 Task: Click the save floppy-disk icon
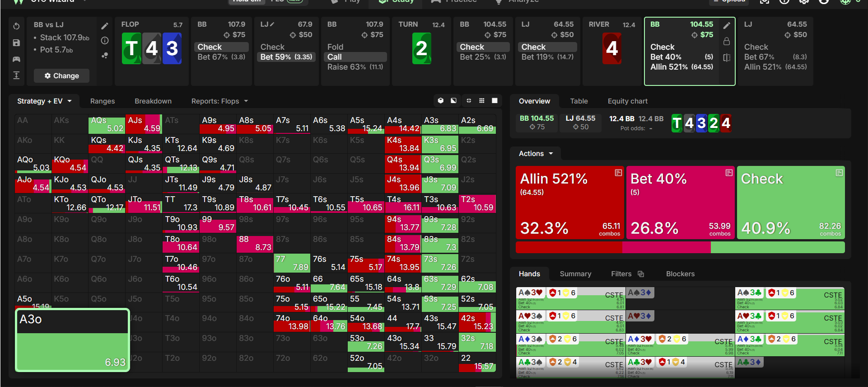pyautogui.click(x=16, y=43)
